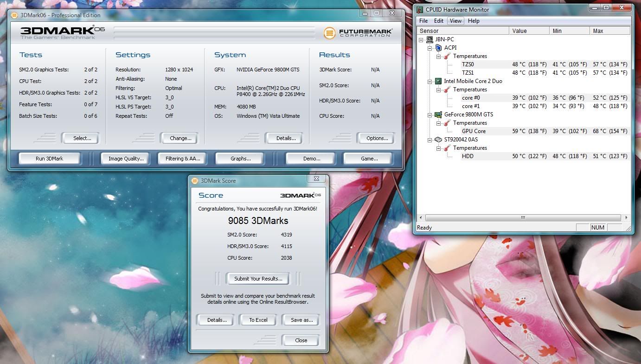Click the Value column header
The height and width of the screenshot is (364, 641).
(529, 31)
